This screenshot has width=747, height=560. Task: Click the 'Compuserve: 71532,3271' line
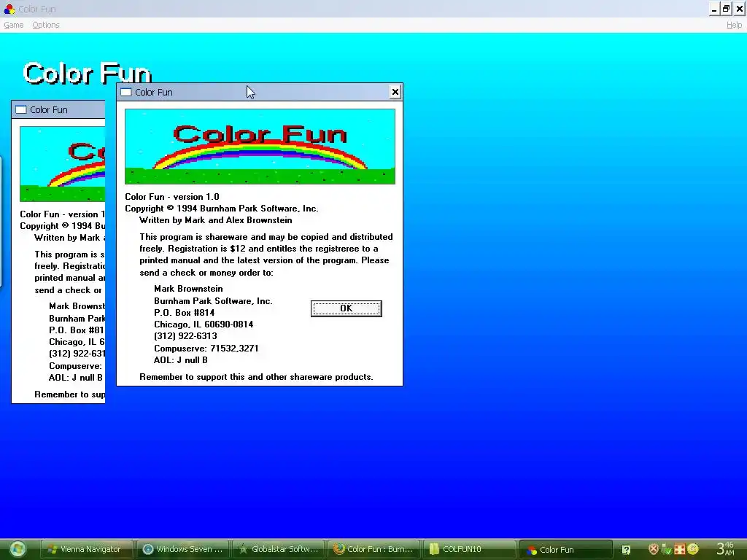(206, 349)
